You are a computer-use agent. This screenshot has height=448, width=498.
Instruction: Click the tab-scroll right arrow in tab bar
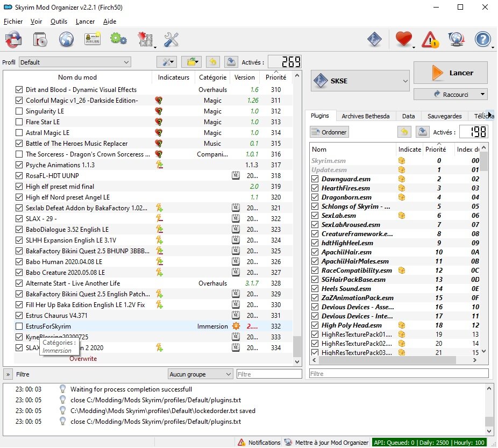click(x=490, y=116)
